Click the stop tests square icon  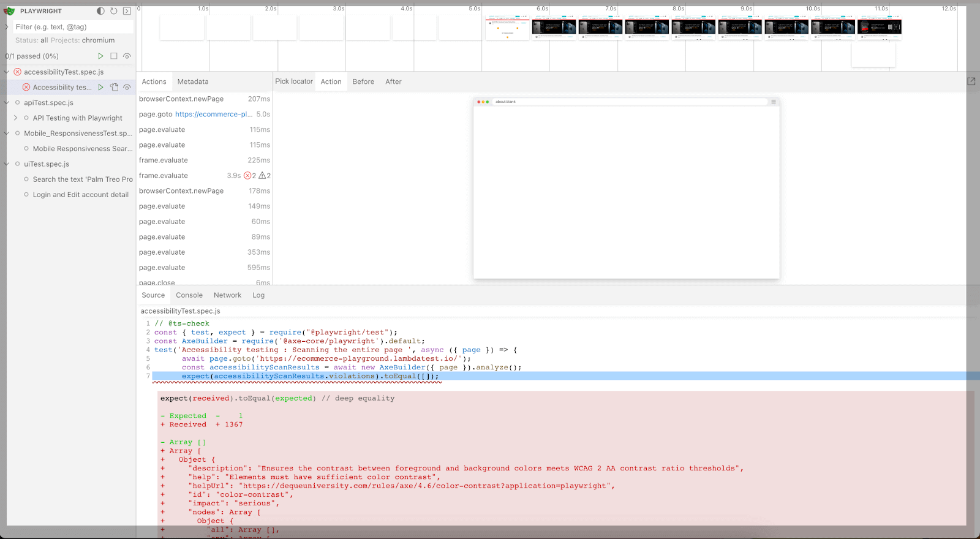pos(114,56)
